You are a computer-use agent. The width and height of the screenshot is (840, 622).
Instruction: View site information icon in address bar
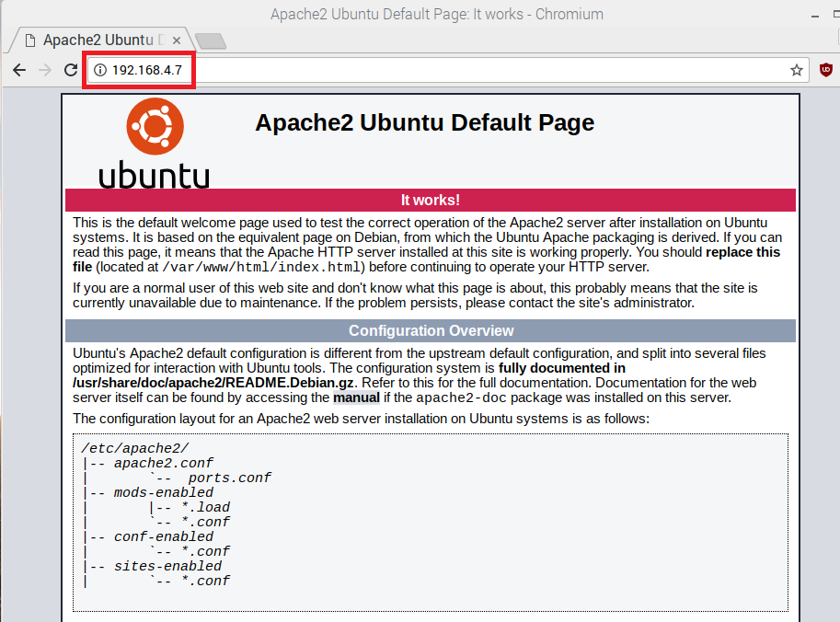100,70
